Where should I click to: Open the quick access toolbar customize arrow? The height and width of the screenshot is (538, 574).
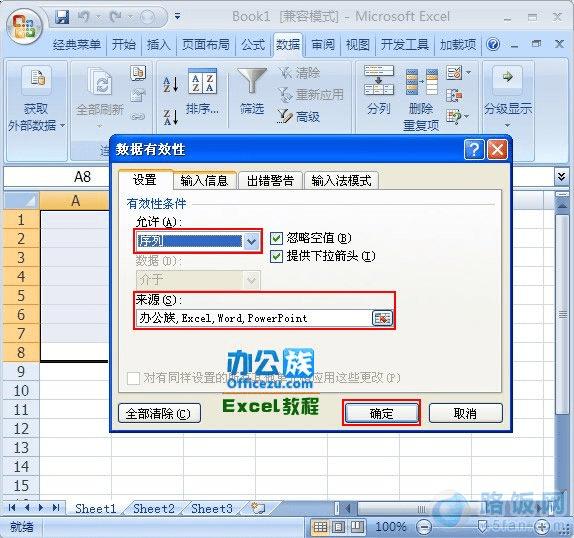[178, 16]
